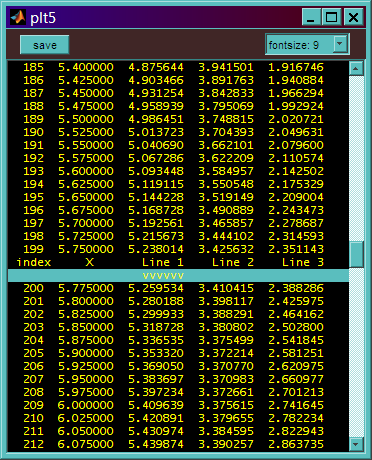Click the save button
The height and width of the screenshot is (460, 372).
coord(45,45)
